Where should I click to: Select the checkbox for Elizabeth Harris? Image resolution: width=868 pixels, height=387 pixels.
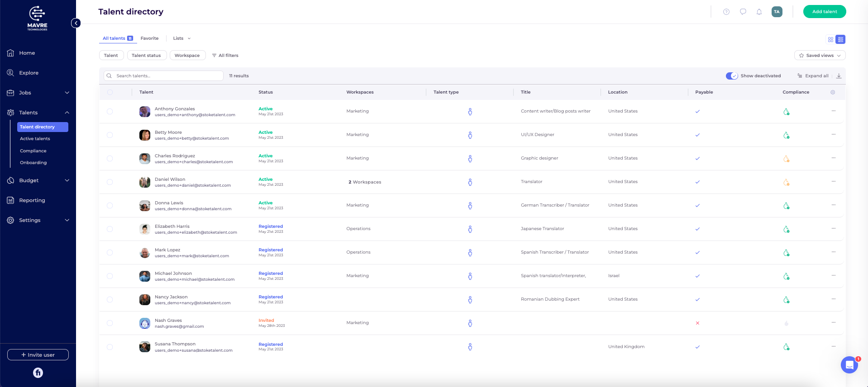point(110,229)
